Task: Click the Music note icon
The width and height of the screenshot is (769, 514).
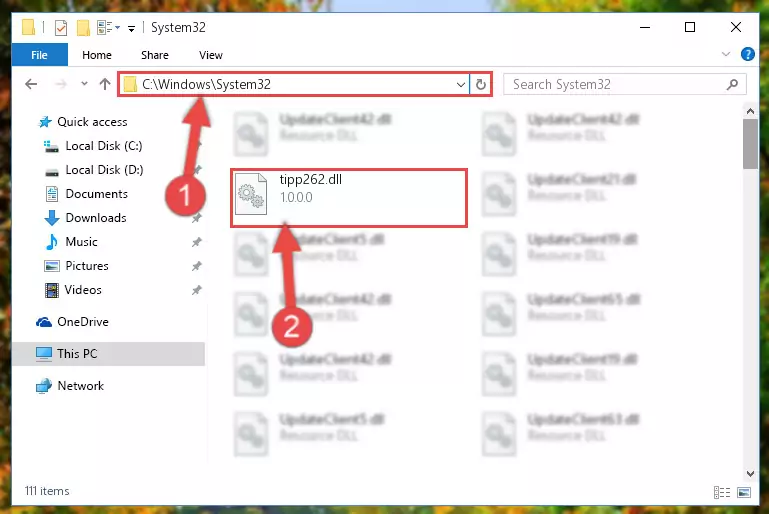Action: click(51, 242)
